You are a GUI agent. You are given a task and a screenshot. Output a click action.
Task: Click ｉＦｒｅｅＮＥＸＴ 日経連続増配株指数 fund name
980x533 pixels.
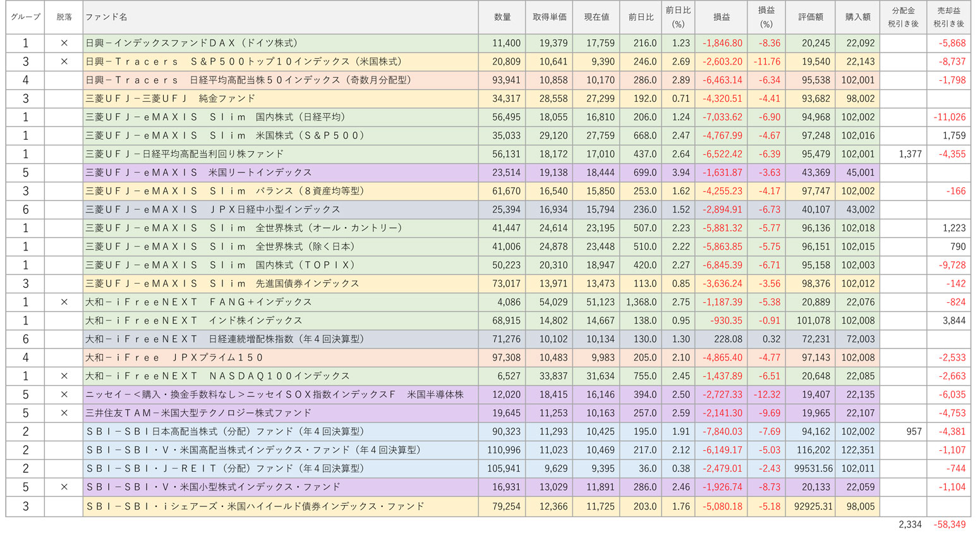[226, 339]
